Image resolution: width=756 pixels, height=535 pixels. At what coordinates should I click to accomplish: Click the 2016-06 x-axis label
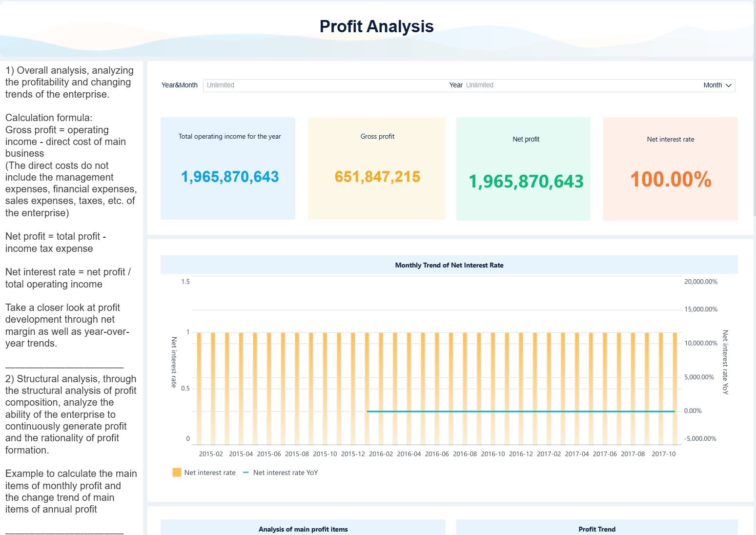[x=436, y=454]
